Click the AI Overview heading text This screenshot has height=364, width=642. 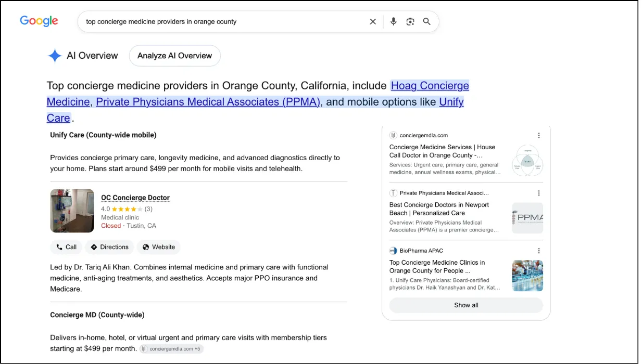(92, 56)
